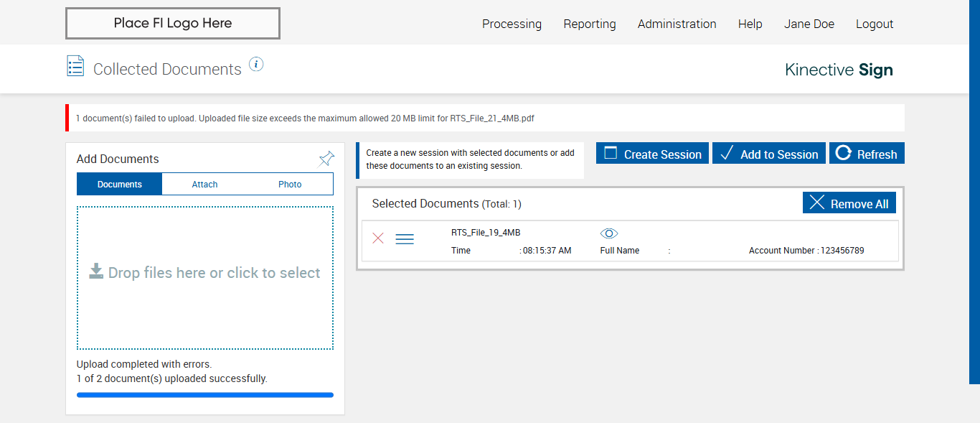
Task: Remove RTS_File_19_4MB using the X icon
Action: pos(378,238)
